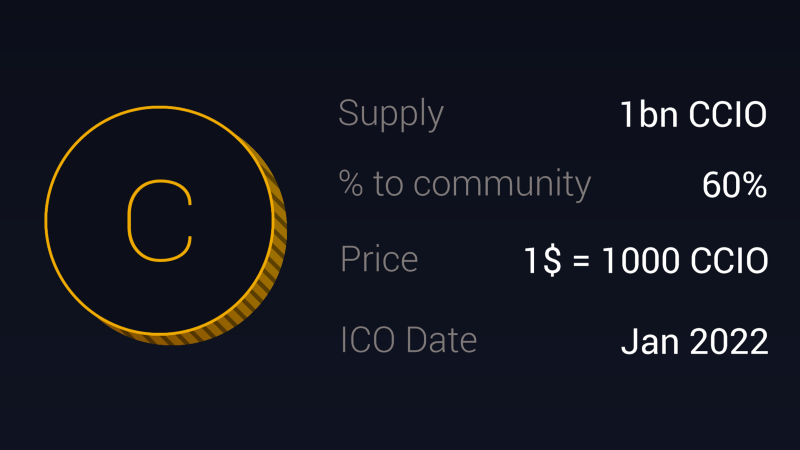
Task: Click the Supply label
Action: [x=391, y=113]
